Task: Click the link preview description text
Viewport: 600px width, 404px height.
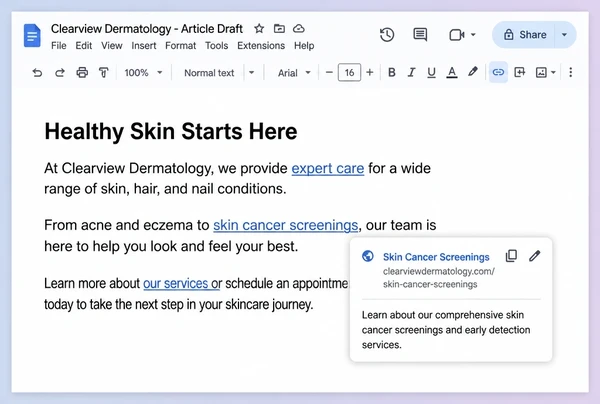Action: 446,330
